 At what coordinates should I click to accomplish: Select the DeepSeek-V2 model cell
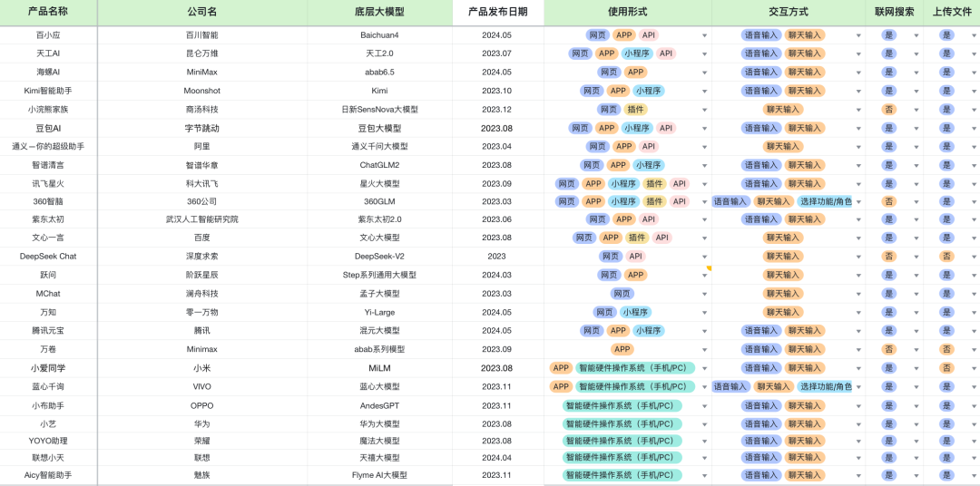[x=379, y=256]
